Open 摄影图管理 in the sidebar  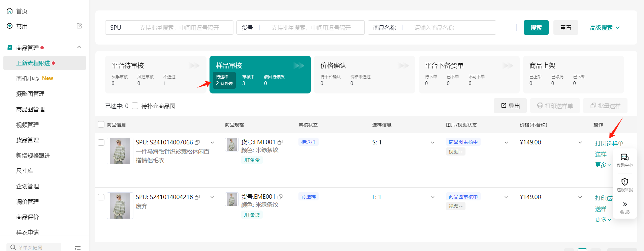pyautogui.click(x=30, y=94)
